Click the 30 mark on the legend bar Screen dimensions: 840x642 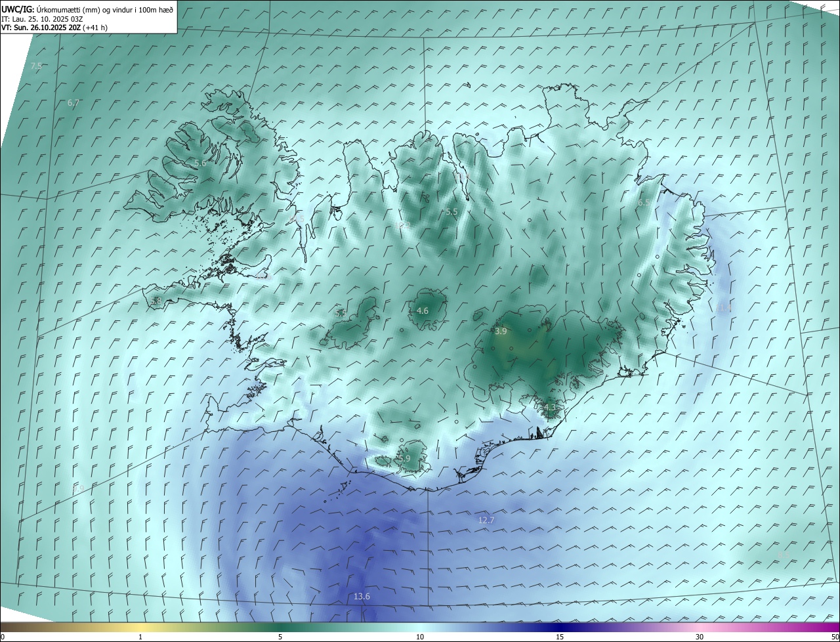(700, 637)
